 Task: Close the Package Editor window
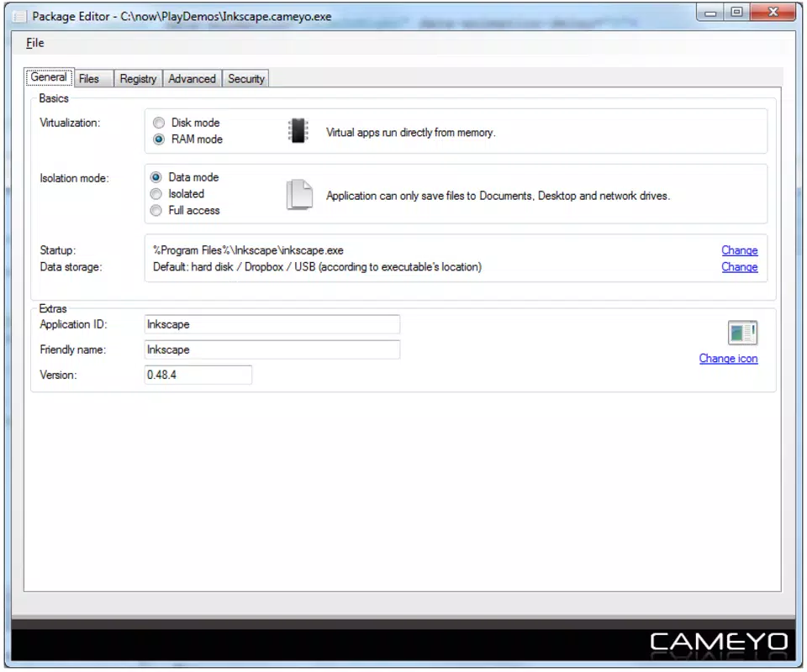coord(773,13)
